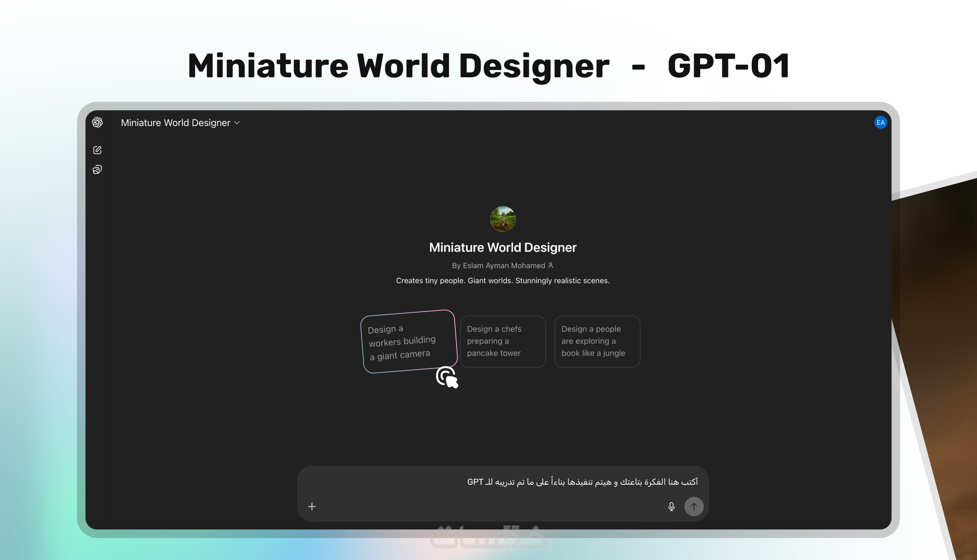
Task: Click the person icon beside author name
Action: pyautogui.click(x=551, y=265)
